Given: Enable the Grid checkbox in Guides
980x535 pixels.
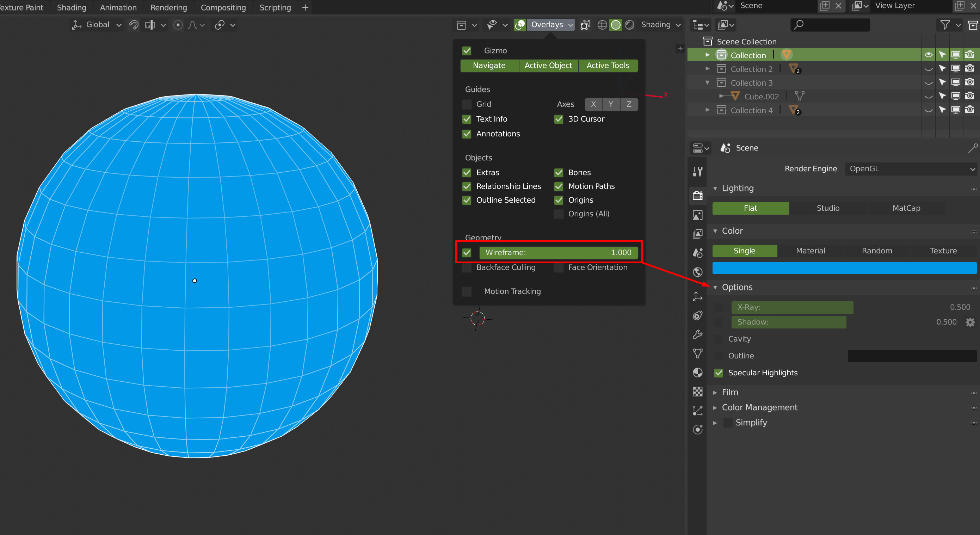Looking at the screenshot, I should (467, 104).
